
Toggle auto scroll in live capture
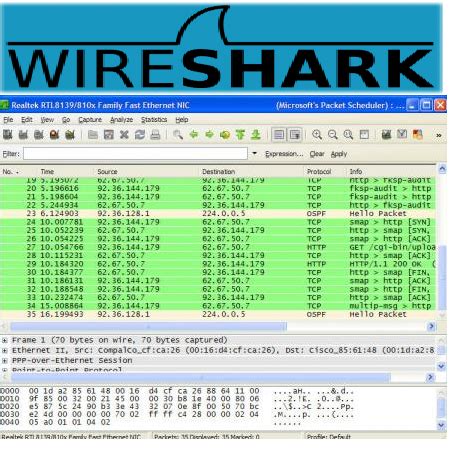[x=295, y=135]
